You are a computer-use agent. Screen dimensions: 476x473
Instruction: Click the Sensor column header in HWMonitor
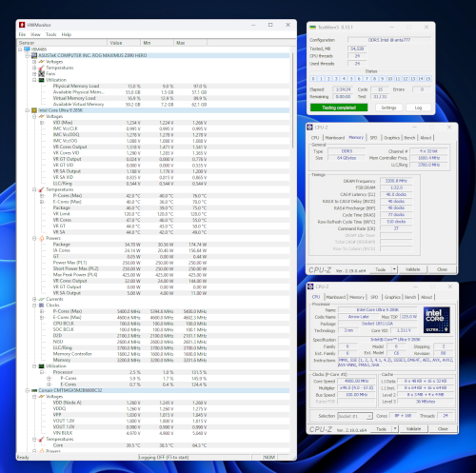click(62, 43)
